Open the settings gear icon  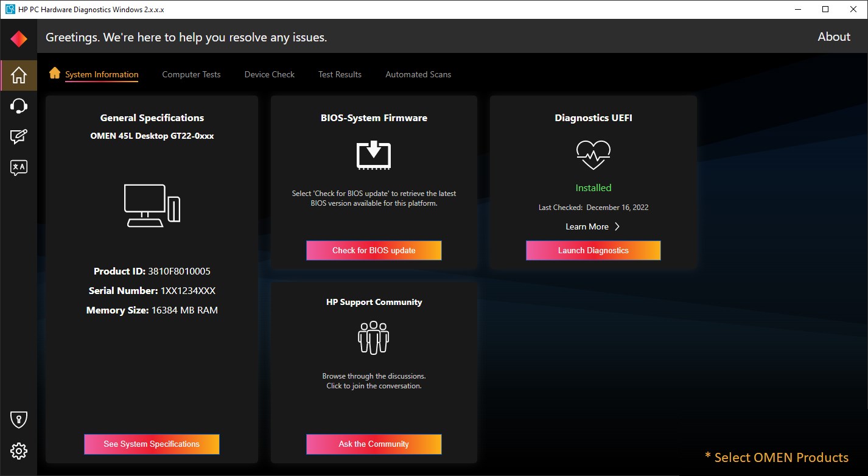(x=18, y=450)
